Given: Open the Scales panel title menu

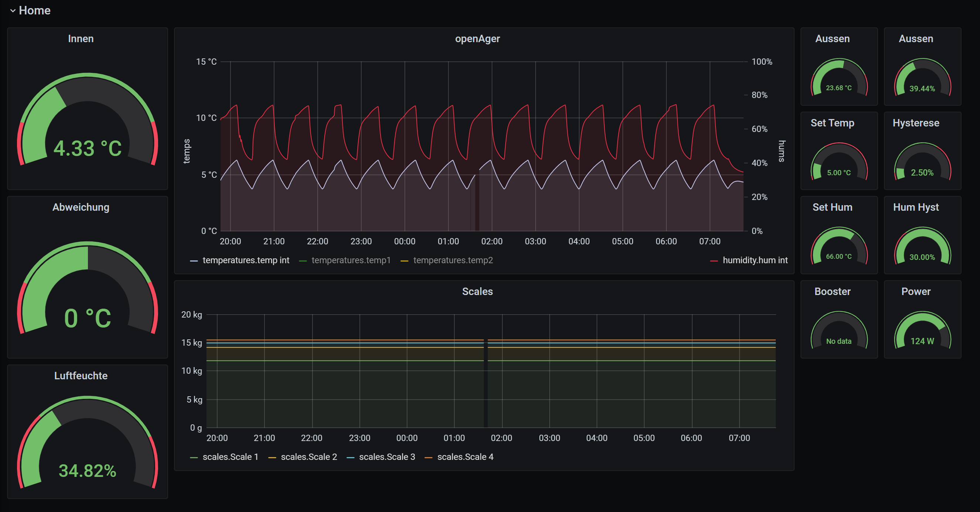Looking at the screenshot, I should coord(477,292).
